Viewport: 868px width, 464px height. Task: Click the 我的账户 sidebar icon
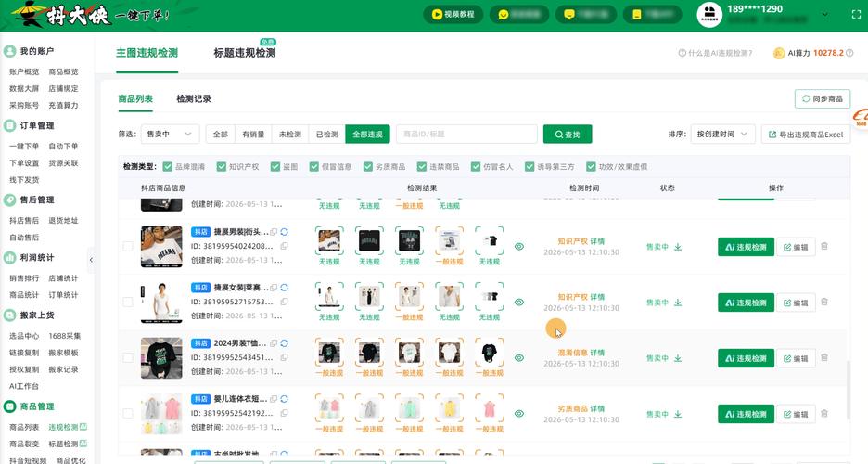[x=9, y=51]
